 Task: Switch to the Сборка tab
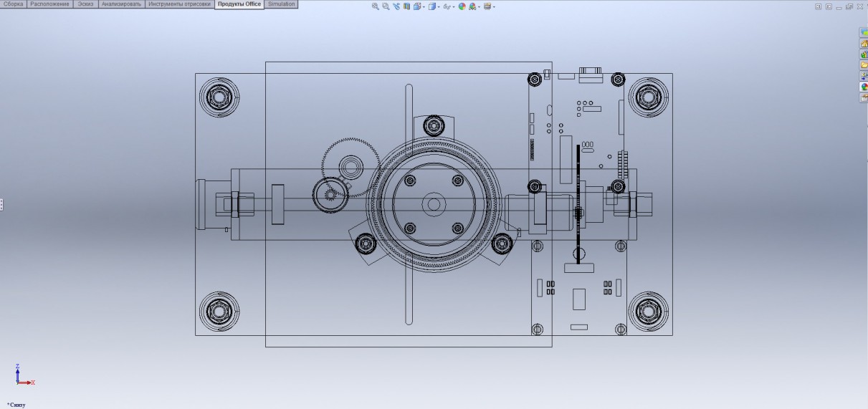click(x=14, y=4)
